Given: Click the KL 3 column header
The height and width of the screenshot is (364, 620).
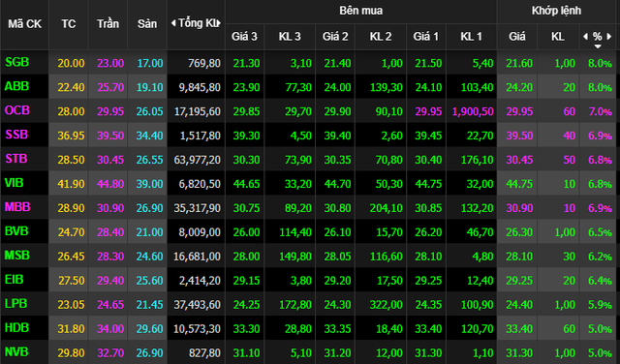Looking at the screenshot, I should coord(290,37).
